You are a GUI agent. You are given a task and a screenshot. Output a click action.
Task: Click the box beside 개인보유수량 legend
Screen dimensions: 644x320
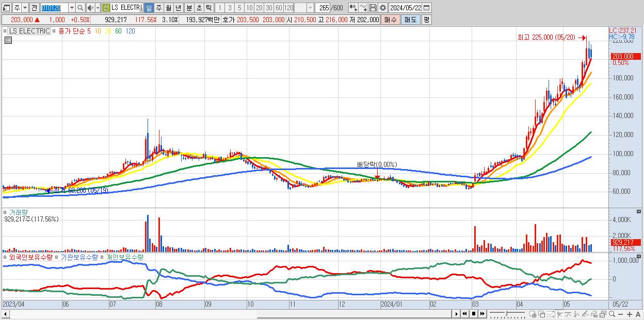coord(102,257)
